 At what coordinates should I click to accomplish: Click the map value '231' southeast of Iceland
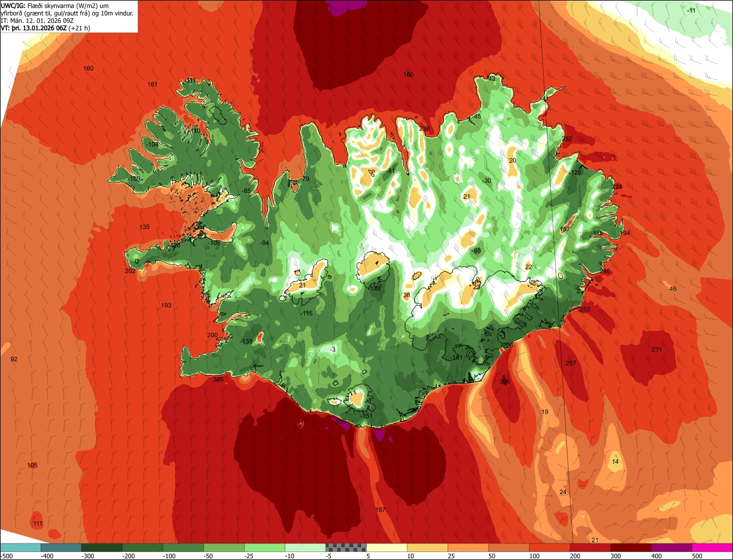click(657, 349)
